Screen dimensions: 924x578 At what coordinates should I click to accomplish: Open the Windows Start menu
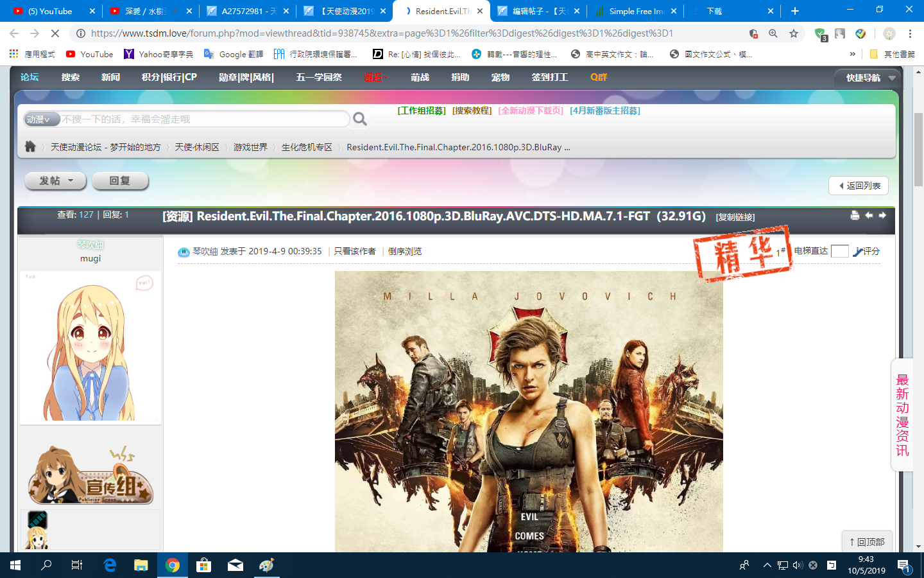point(15,565)
